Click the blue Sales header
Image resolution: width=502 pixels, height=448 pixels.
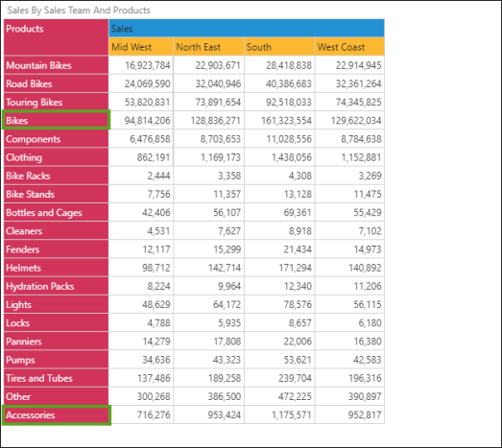(247, 28)
